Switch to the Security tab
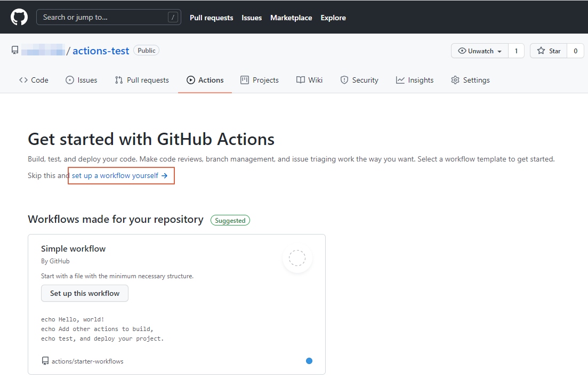This screenshot has width=588, height=379. 359,80
